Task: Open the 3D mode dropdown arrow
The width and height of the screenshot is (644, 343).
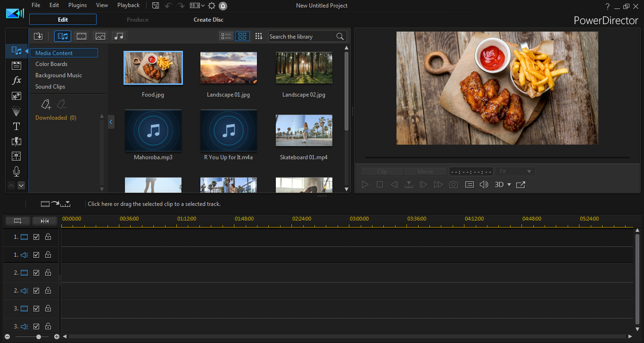Action: [509, 185]
